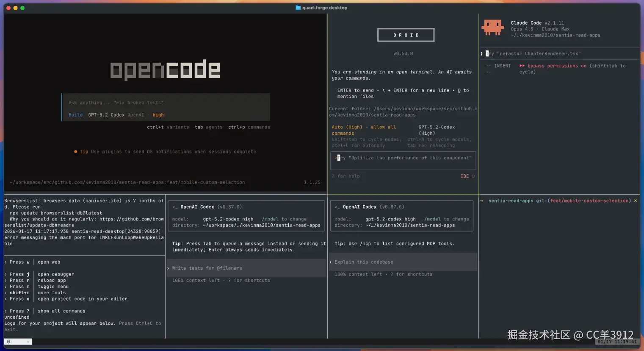Click the orange Tip bullet in opencode panel
The height and width of the screenshot is (351, 644).
pyautogui.click(x=76, y=151)
